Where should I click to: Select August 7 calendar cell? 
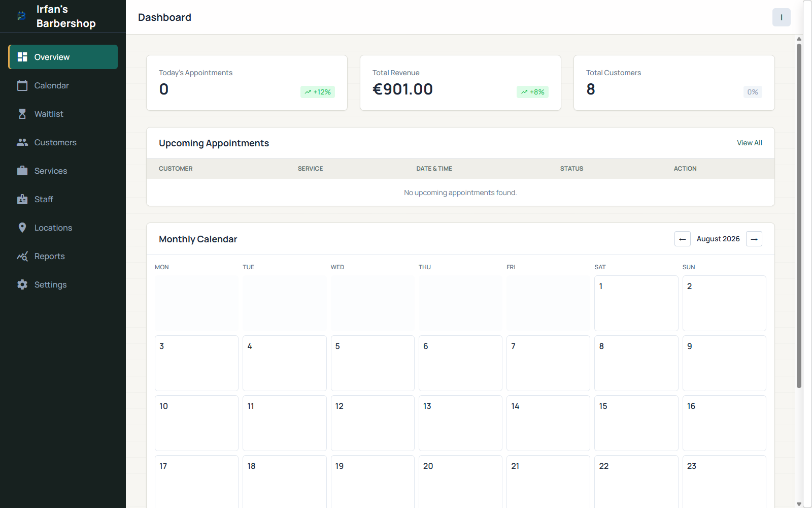pos(548,363)
